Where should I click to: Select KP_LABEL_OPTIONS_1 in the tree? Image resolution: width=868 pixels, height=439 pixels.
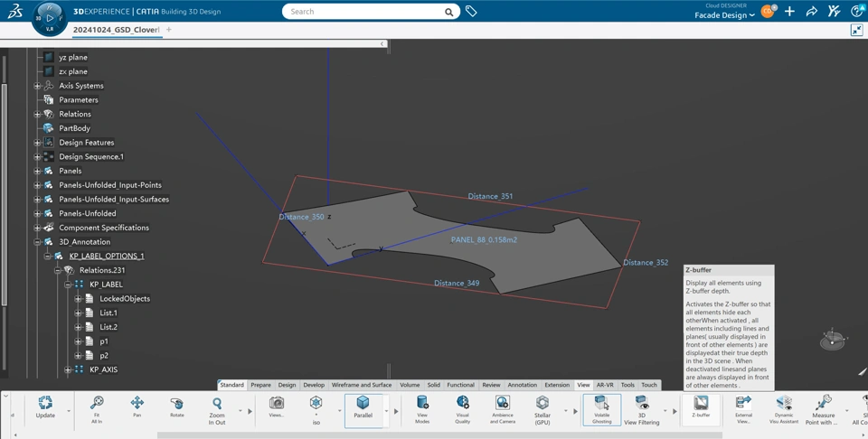click(x=107, y=256)
